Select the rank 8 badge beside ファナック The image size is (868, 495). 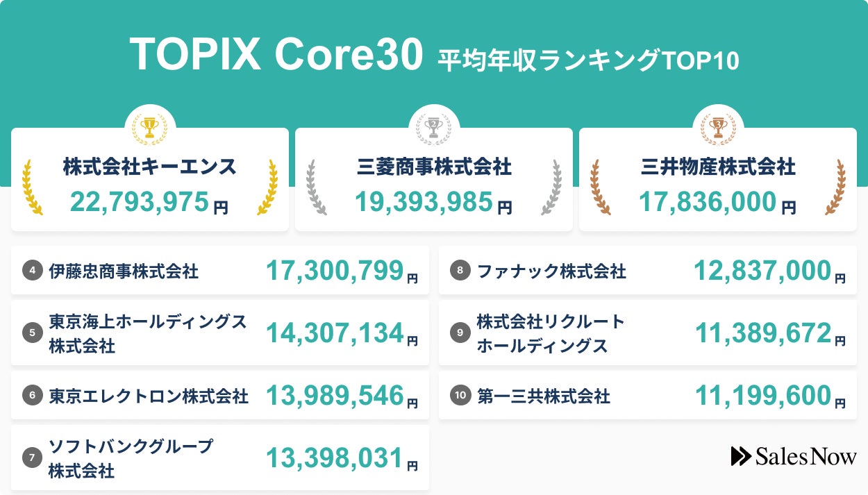point(460,270)
